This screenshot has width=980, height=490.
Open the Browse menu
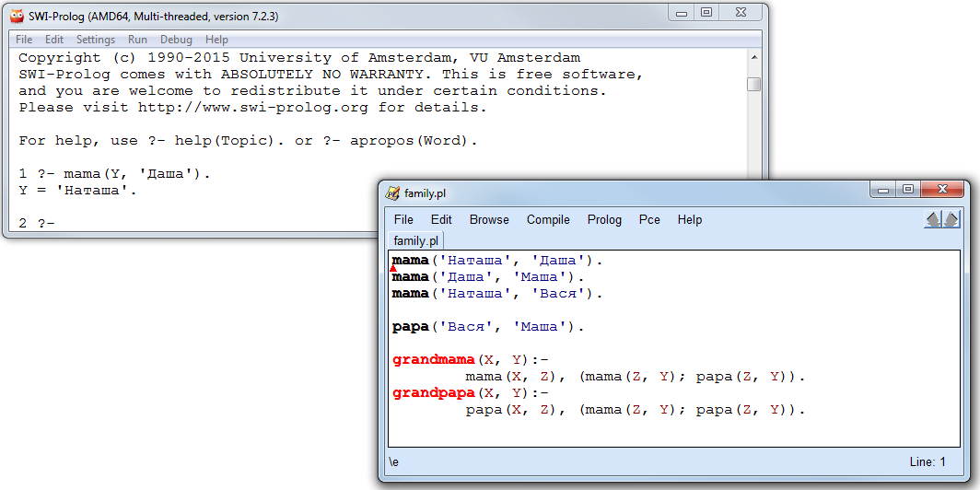489,220
